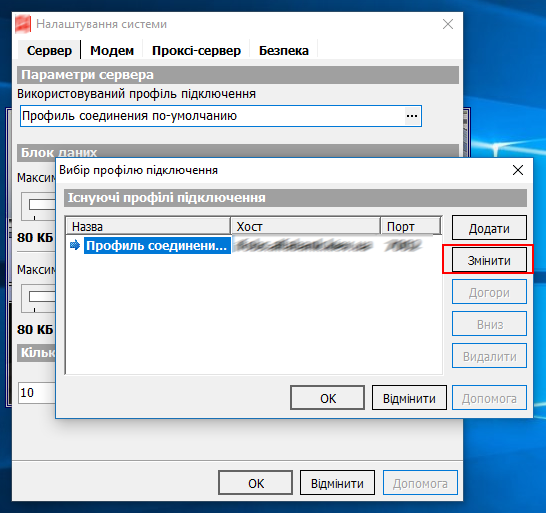
Task: Switch to the Модем tab
Action: (112, 51)
